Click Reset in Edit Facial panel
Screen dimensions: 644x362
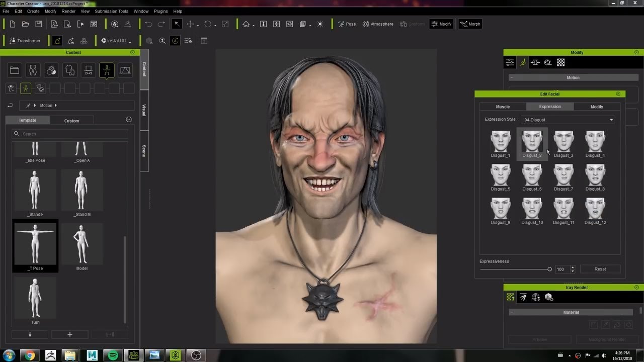coord(600,269)
